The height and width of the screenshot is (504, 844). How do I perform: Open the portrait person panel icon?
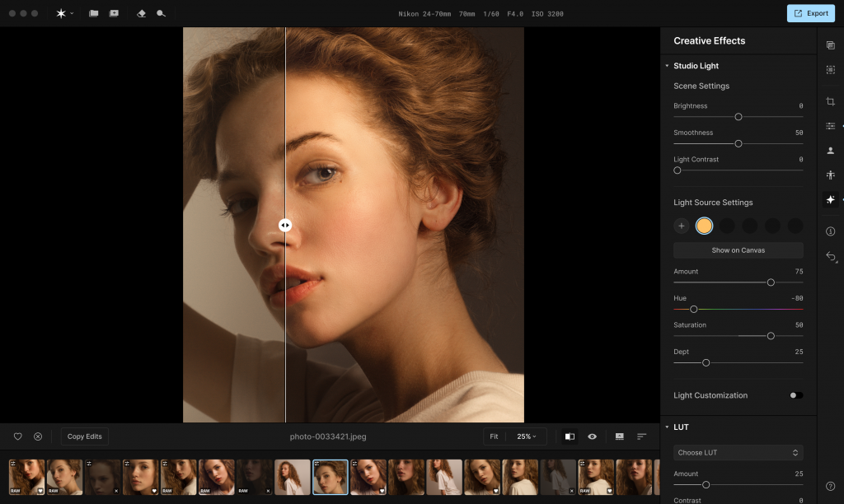coord(831,151)
